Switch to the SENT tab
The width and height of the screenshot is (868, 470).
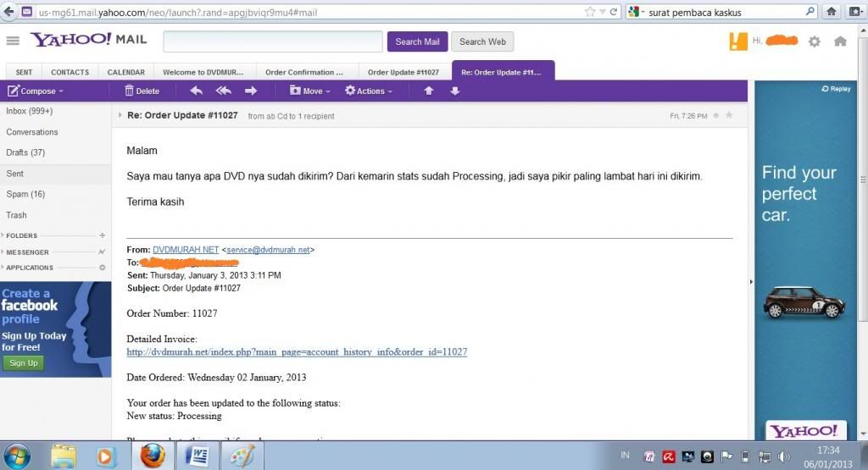point(24,73)
